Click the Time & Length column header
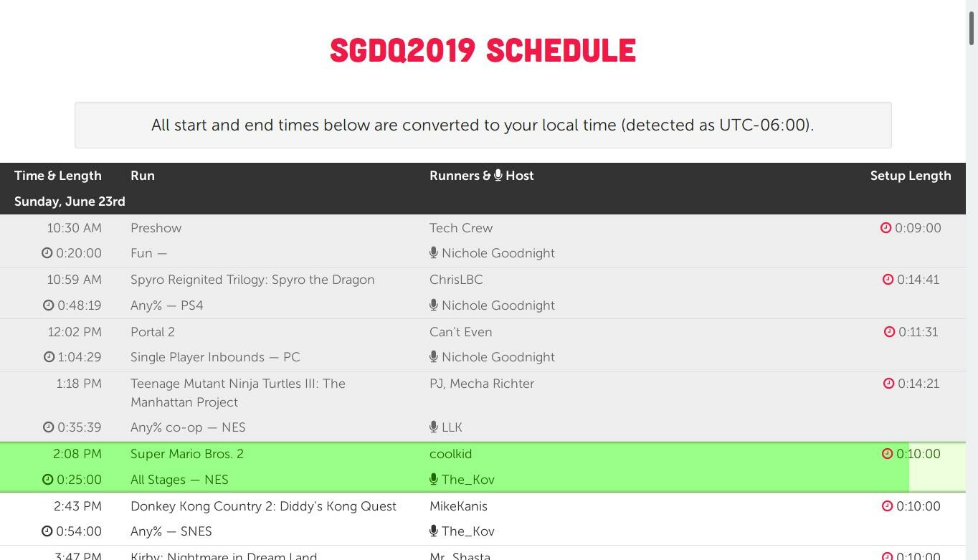The height and width of the screenshot is (560, 978). pos(58,176)
